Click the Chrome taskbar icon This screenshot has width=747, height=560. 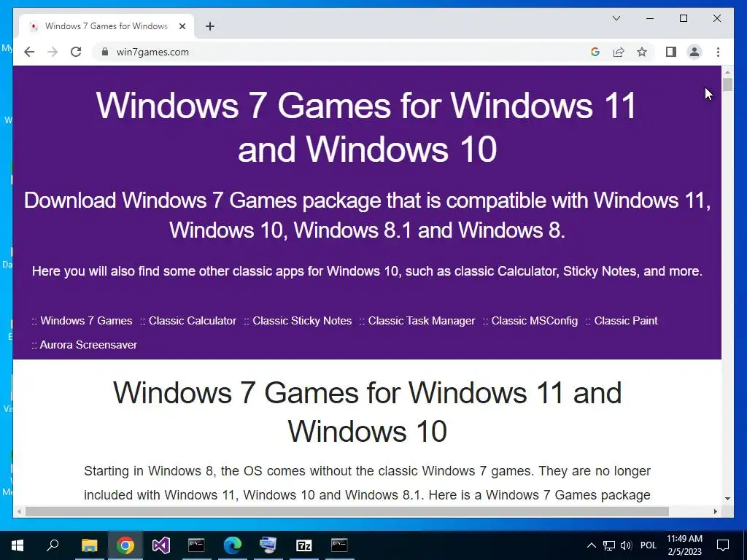tap(125, 545)
